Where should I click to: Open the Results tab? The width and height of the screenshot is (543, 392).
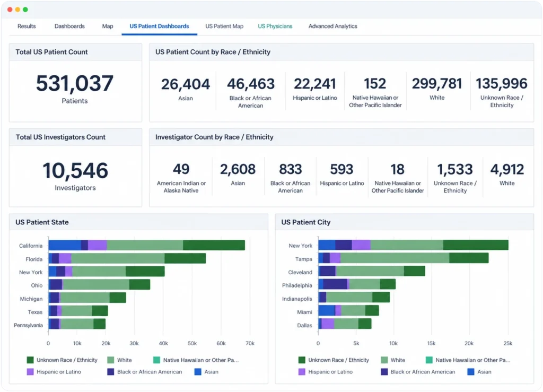click(27, 27)
